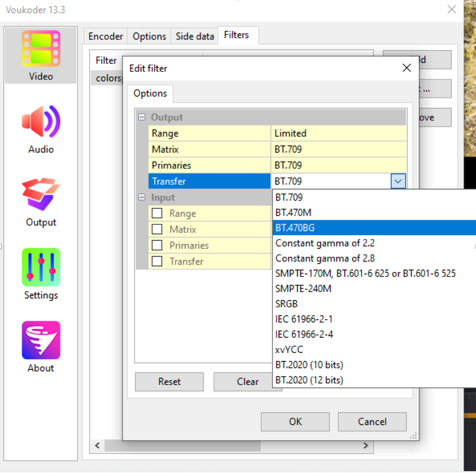
Task: Collapse the Output property group
Action: (x=142, y=117)
